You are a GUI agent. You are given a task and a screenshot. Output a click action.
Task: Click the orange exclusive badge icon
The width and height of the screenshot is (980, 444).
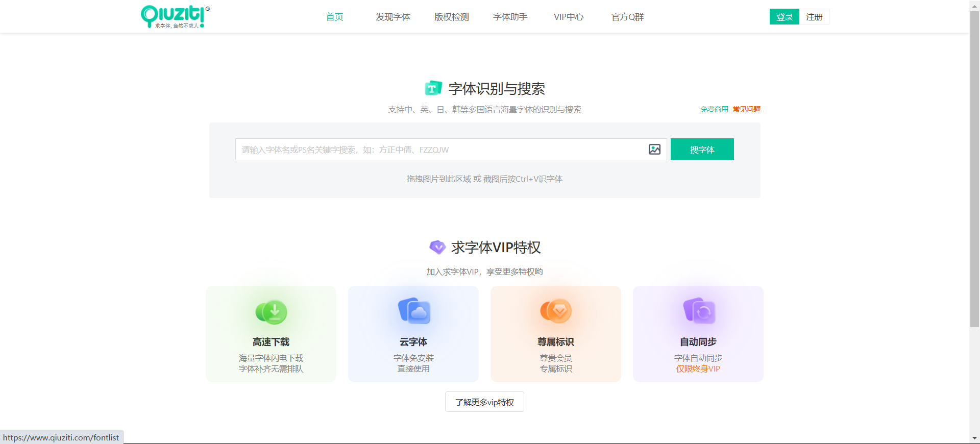pos(556,311)
